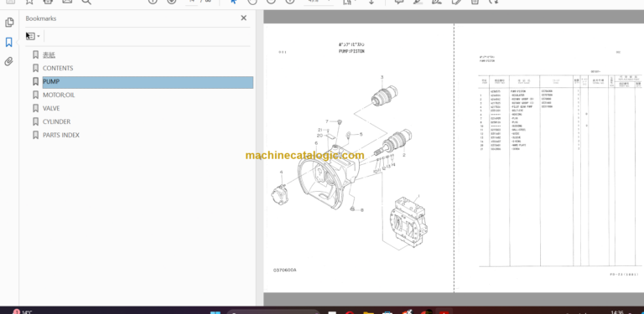Click the Print toolbar icon
The height and width of the screenshot is (314, 644).
coord(48,2)
